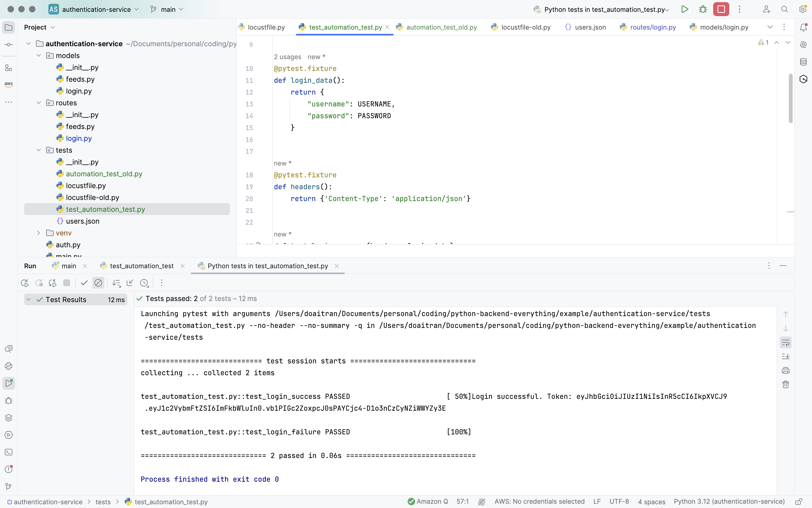Open the Database tool window icon
The width and height of the screenshot is (812, 508).
click(x=803, y=62)
